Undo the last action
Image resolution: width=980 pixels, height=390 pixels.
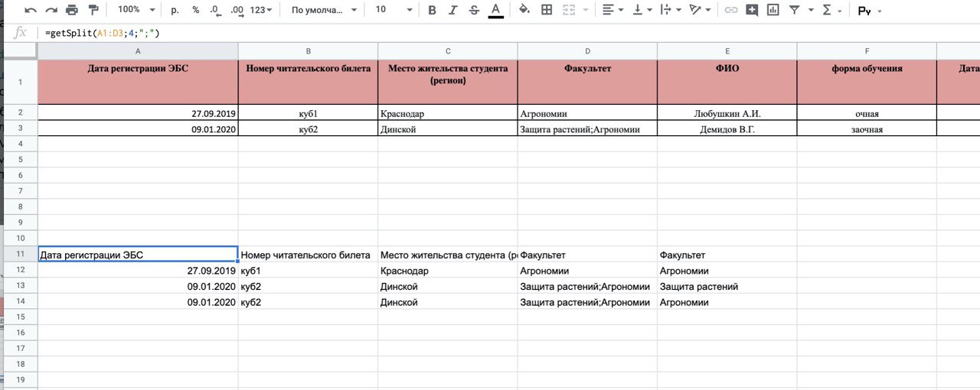coord(31,10)
